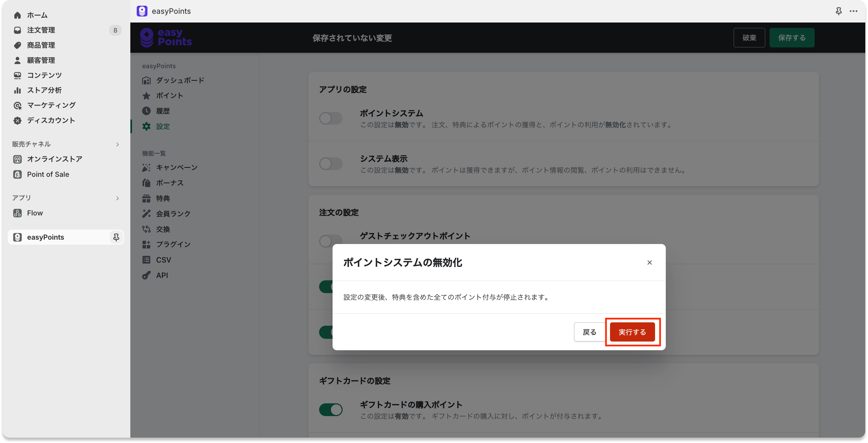Disable ギフトカードの購入ポイント toggle

coord(331,410)
